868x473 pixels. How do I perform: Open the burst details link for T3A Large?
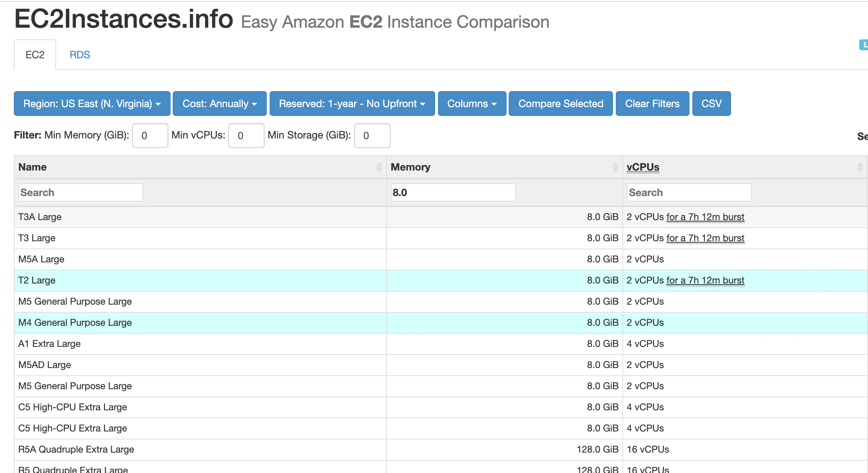tap(705, 217)
